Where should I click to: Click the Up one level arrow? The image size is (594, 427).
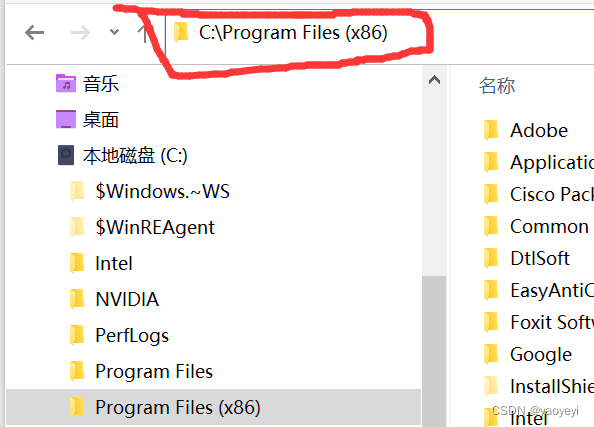(144, 33)
